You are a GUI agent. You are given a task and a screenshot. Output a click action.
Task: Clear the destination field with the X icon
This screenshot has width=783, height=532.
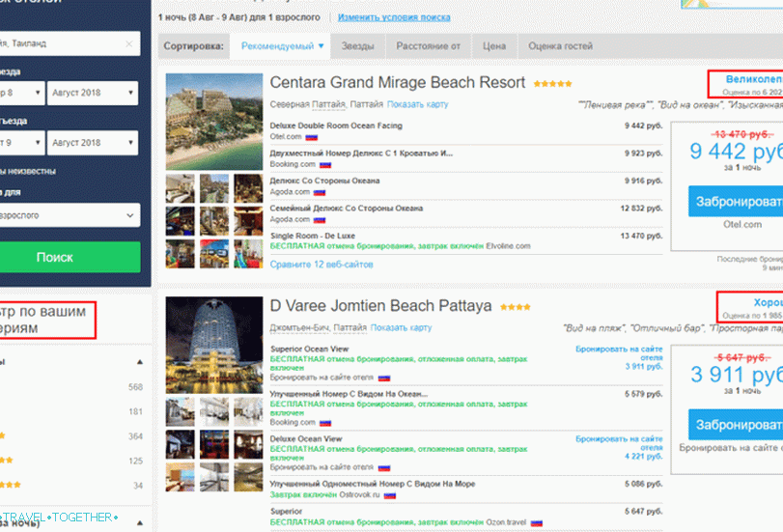point(129,44)
